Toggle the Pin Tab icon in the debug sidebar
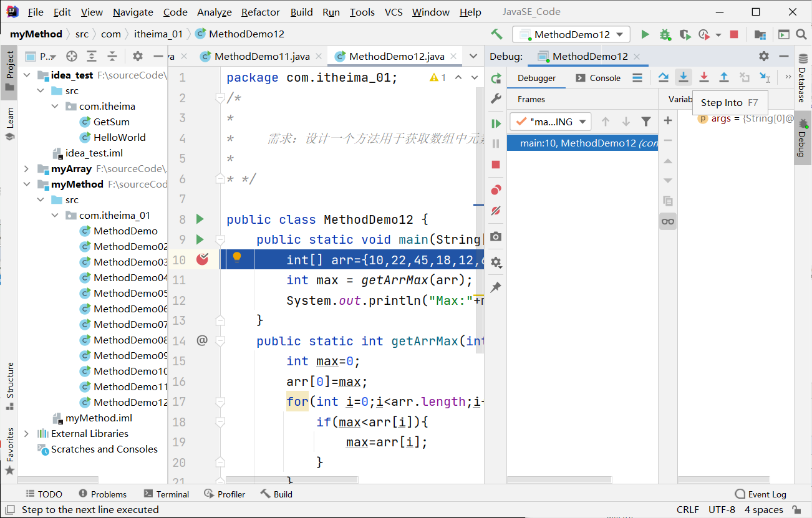812x518 pixels. (496, 287)
